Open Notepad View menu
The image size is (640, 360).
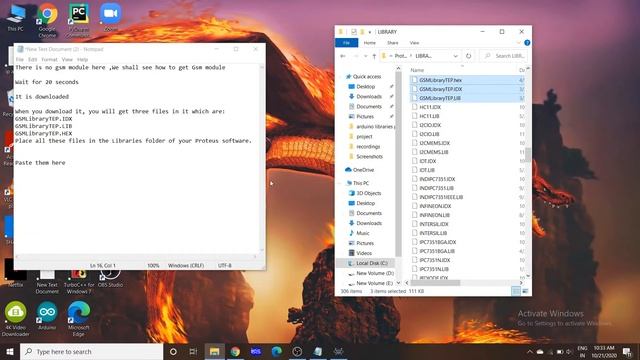67,60
